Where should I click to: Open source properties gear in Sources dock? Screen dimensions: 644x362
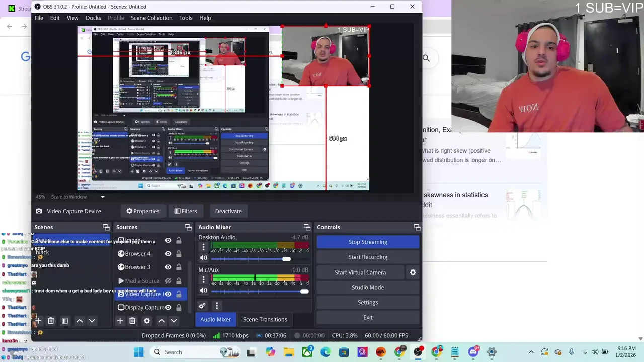click(x=147, y=321)
